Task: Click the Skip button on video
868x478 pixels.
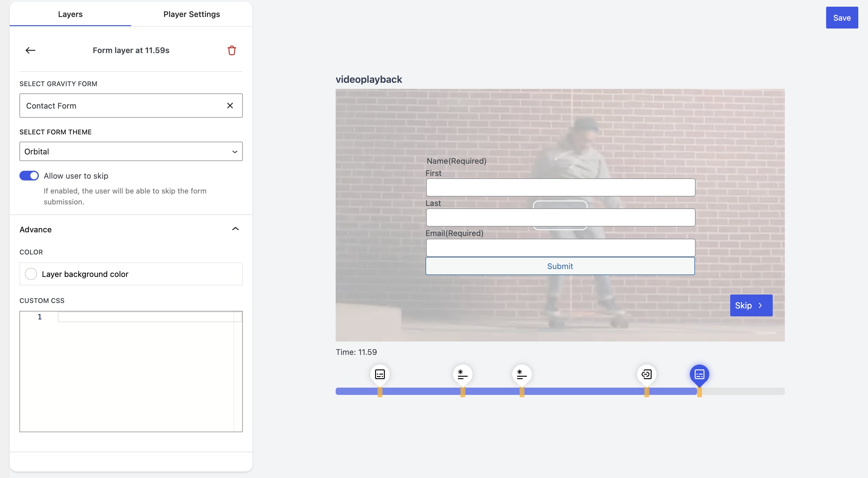Action: 751,305
